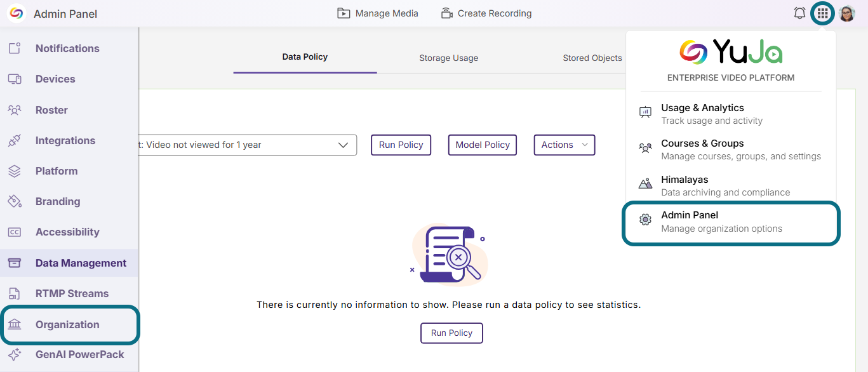Click the Model Policy button

coord(483,145)
